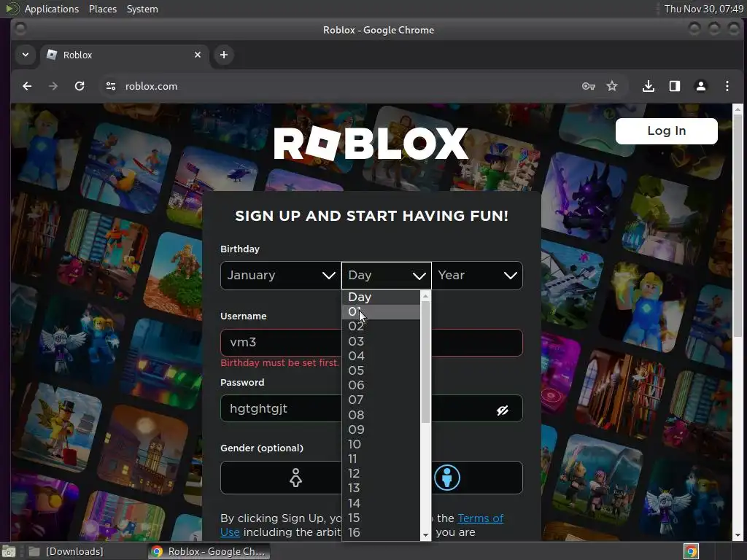Select day 10 option
This screenshot has height=560, width=747.
point(381,444)
